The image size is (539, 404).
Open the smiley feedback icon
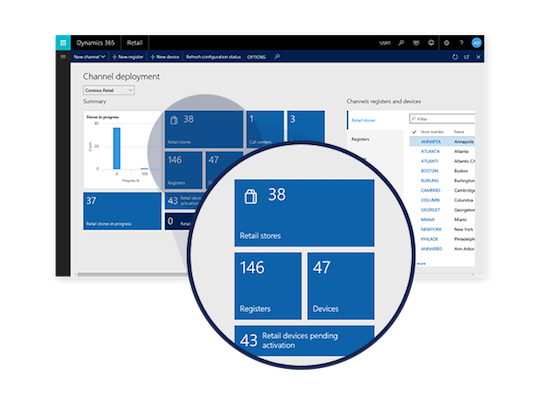[x=431, y=43]
